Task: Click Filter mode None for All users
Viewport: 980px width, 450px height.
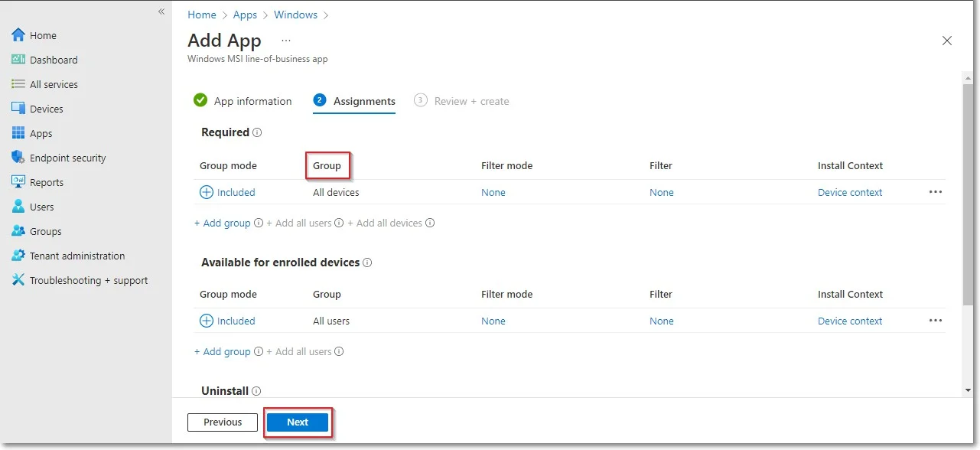Action: point(493,321)
